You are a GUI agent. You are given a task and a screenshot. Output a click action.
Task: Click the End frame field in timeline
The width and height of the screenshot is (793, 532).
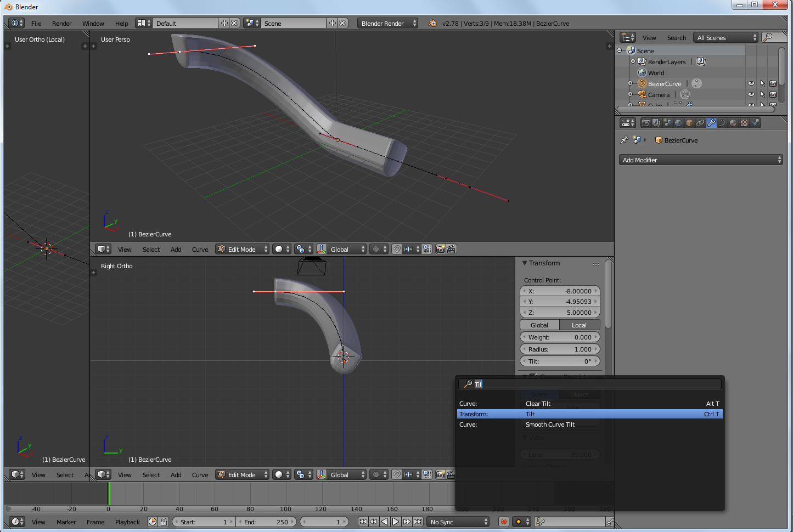pyautogui.click(x=267, y=522)
